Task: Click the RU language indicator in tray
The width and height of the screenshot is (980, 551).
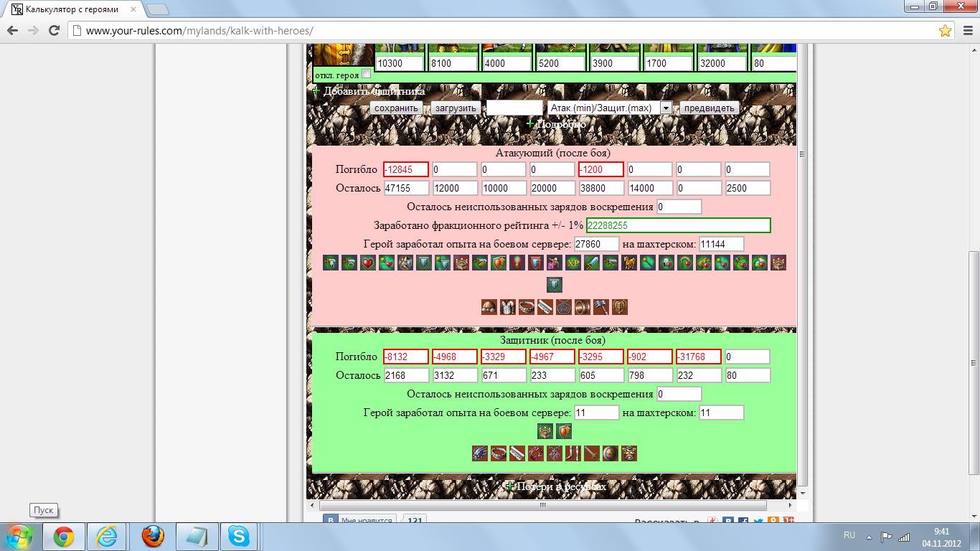Action: (x=849, y=535)
